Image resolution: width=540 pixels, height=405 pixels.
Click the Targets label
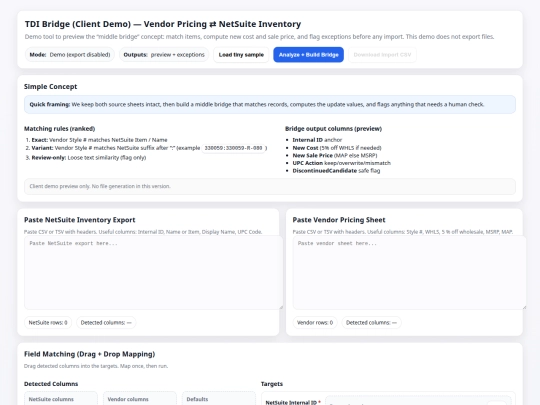[272, 384]
